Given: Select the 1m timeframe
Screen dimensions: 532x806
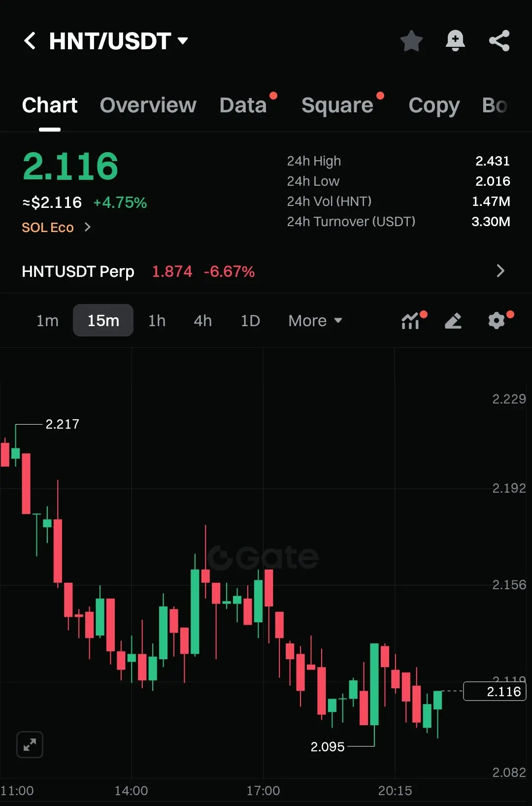Looking at the screenshot, I should pos(47,321).
